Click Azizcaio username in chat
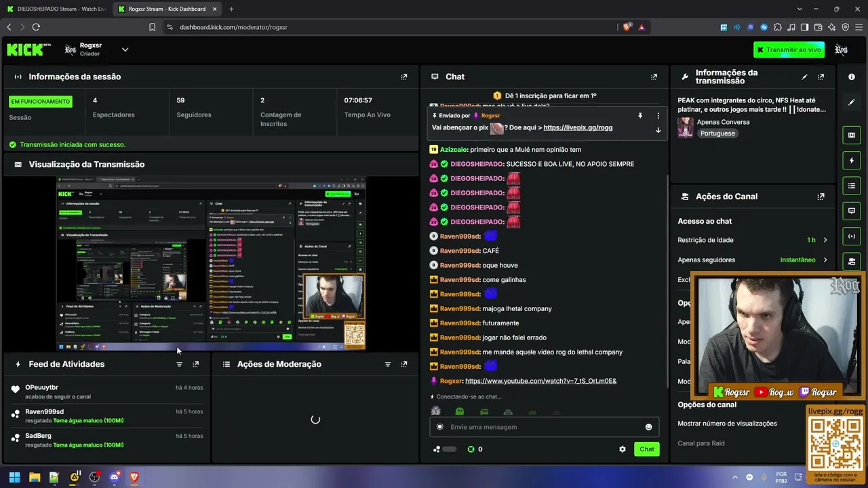This screenshot has width=868, height=488. point(454,150)
